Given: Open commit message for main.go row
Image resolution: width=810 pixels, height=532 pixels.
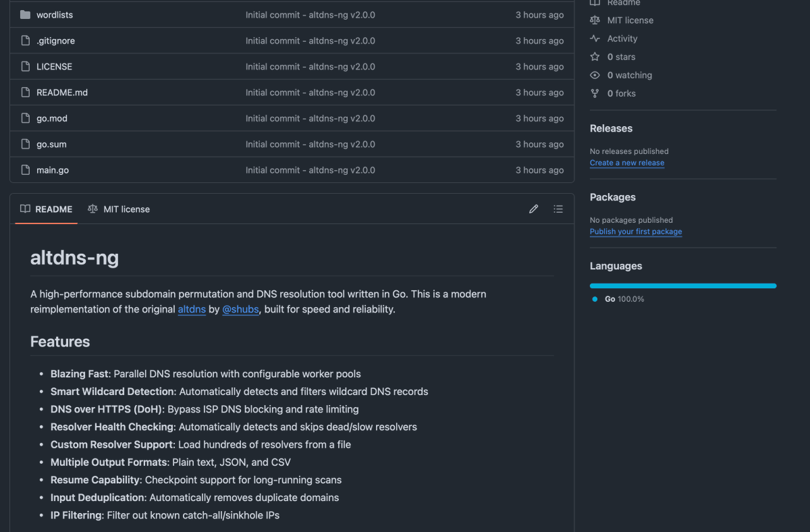Looking at the screenshot, I should [310, 170].
